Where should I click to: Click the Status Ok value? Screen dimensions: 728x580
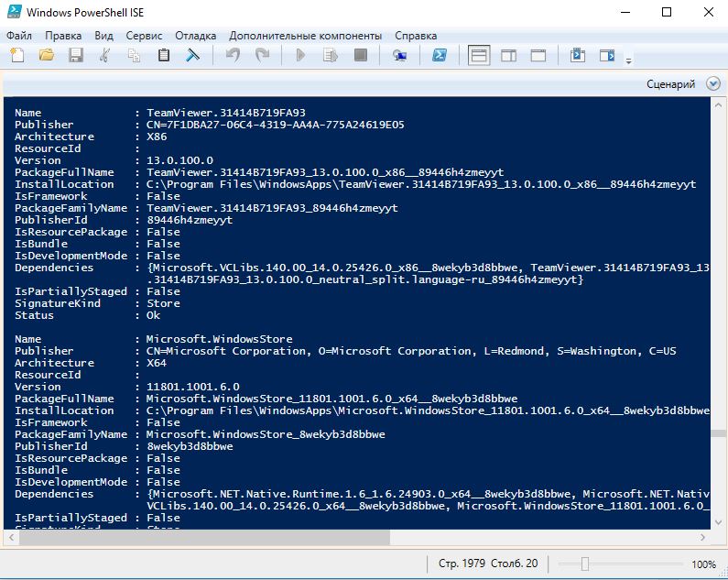click(153, 315)
